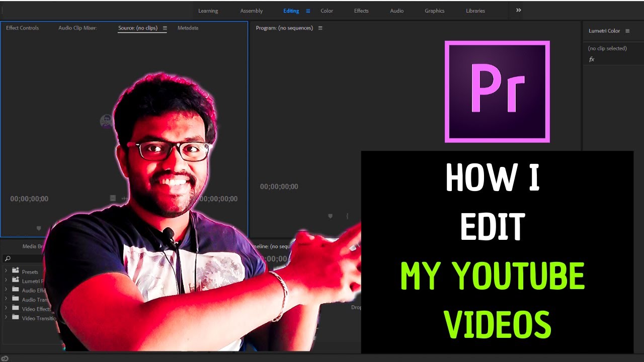This screenshot has height=362, width=644.
Task: Switch to the Audio workspace
Action: click(x=397, y=11)
